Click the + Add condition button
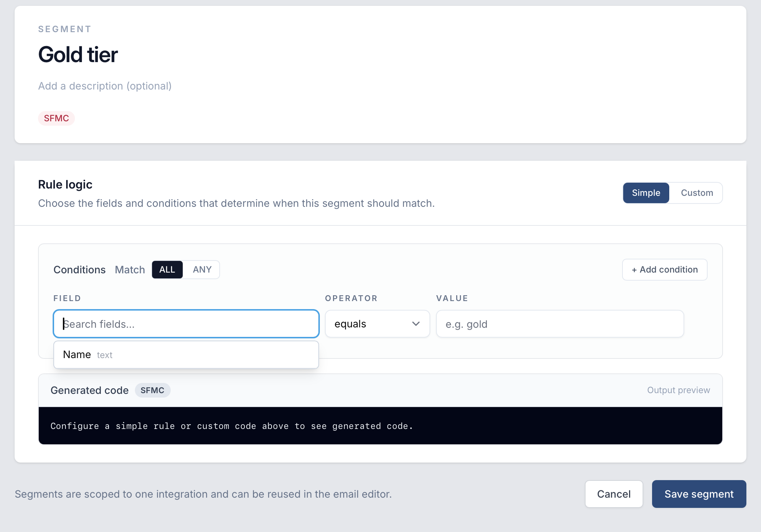761x532 pixels. 664,269
